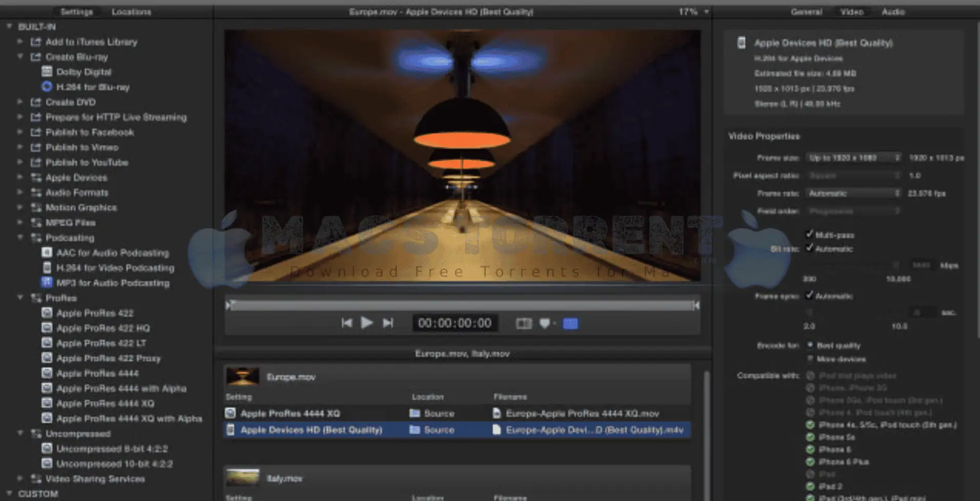Click the Apple ProRes 422 HQ icon
Image resolution: width=980 pixels, height=501 pixels.
[x=47, y=327]
